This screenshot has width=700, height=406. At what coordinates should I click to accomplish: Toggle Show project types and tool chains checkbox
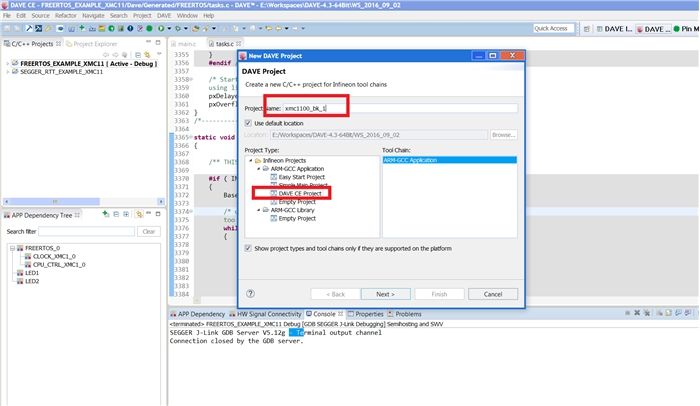pos(248,247)
